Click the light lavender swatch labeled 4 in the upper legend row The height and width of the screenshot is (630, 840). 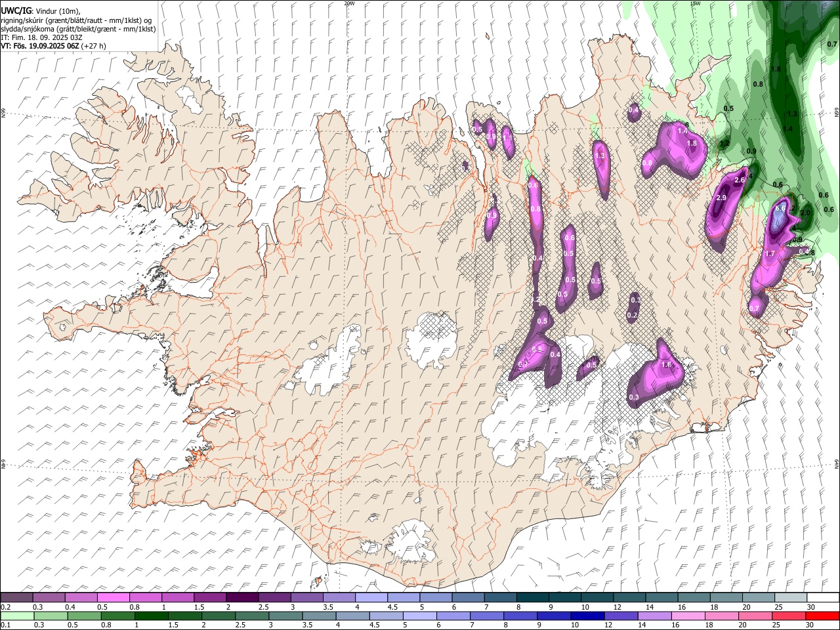click(x=371, y=598)
